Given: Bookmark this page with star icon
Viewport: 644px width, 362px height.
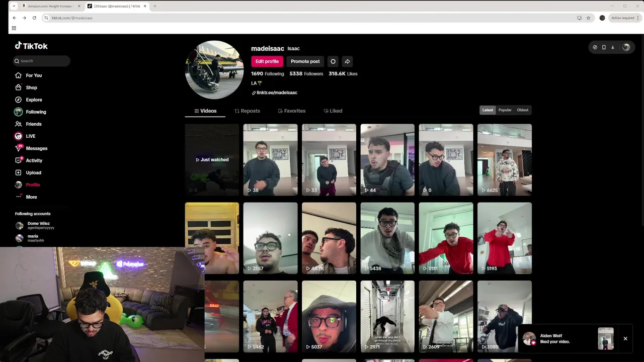Looking at the screenshot, I should (x=588, y=18).
